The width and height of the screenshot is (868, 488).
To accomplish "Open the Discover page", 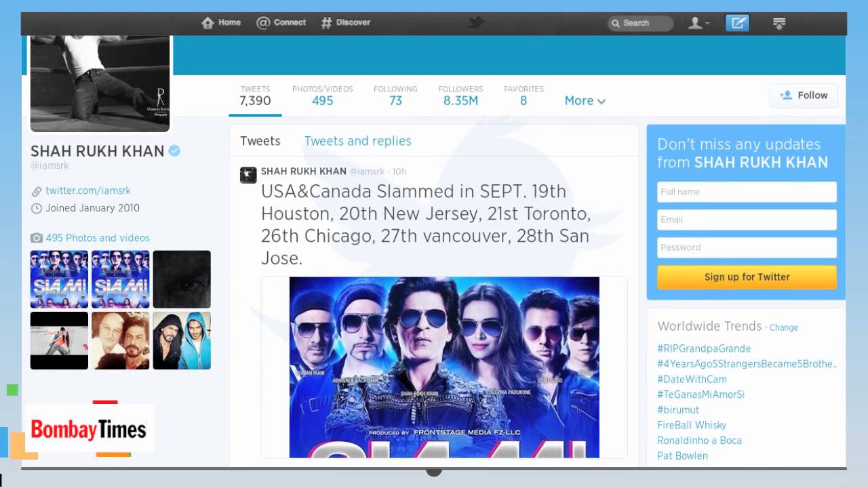I will 345,22.
